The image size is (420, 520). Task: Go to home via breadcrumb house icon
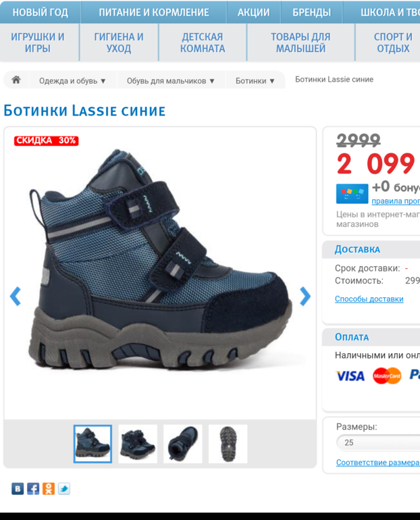point(16,80)
